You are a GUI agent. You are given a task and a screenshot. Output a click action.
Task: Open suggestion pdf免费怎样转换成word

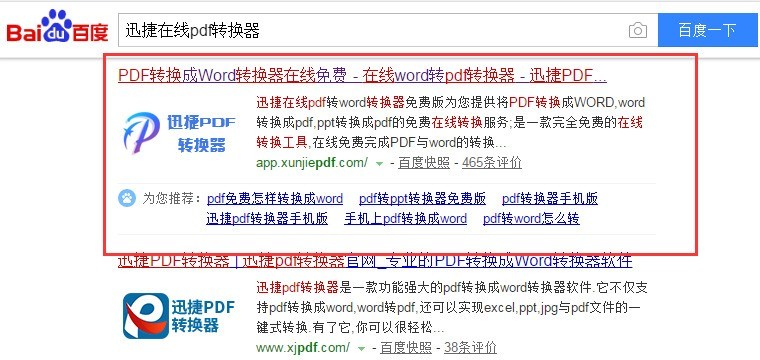point(275,199)
